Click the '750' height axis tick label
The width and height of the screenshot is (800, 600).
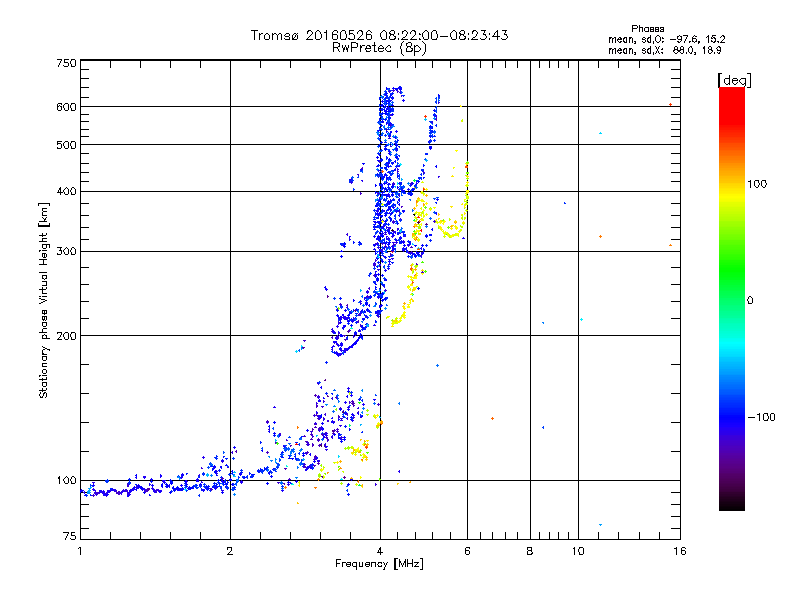click(66, 63)
